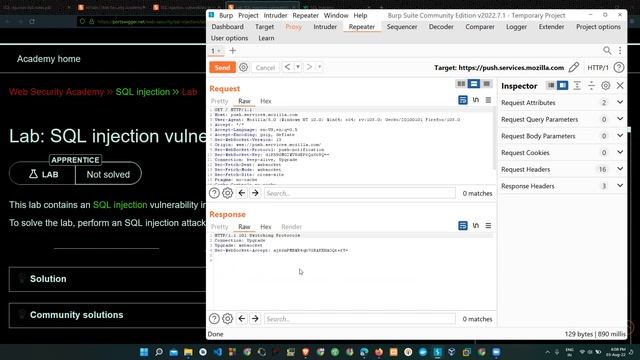Screen dimensions: 640x360
Task: Switch to the Logger tab
Action: tap(516, 27)
